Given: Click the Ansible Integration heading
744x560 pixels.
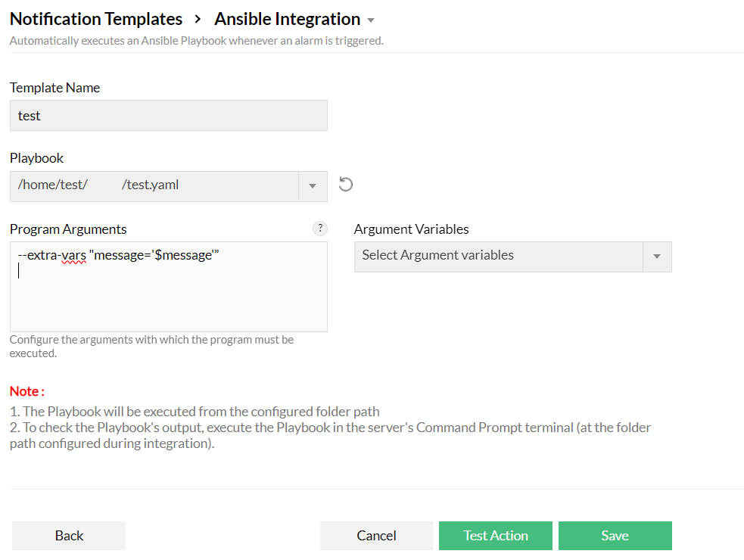Looking at the screenshot, I should click(x=287, y=19).
